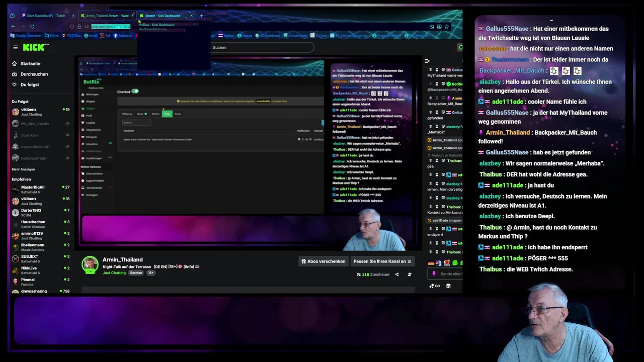Open NikkLive recommended channel
The image size is (644, 362).
click(40, 270)
